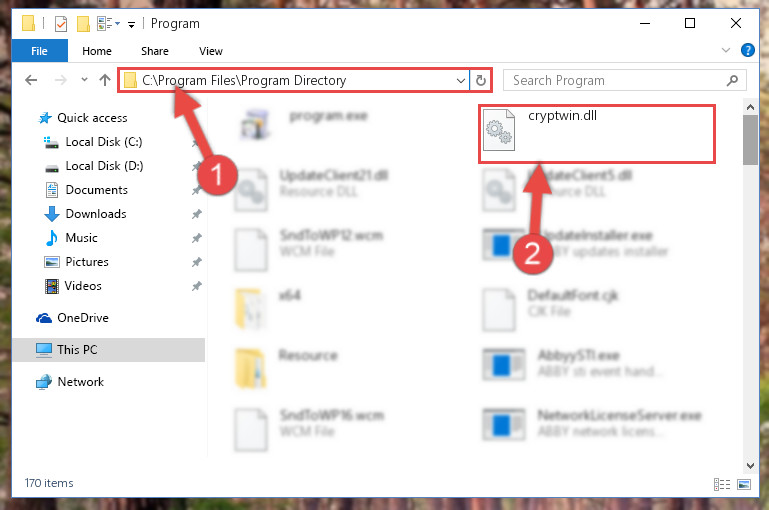Viewport: 769px width, 510px height.
Task: Expand the ribbon with chevron arrow
Action: pyautogui.click(x=726, y=50)
